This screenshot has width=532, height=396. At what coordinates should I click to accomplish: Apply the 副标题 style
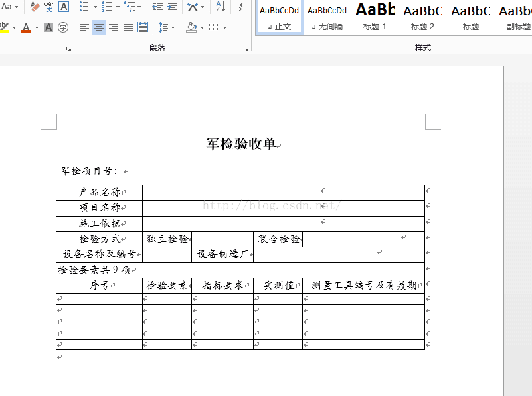point(515,17)
